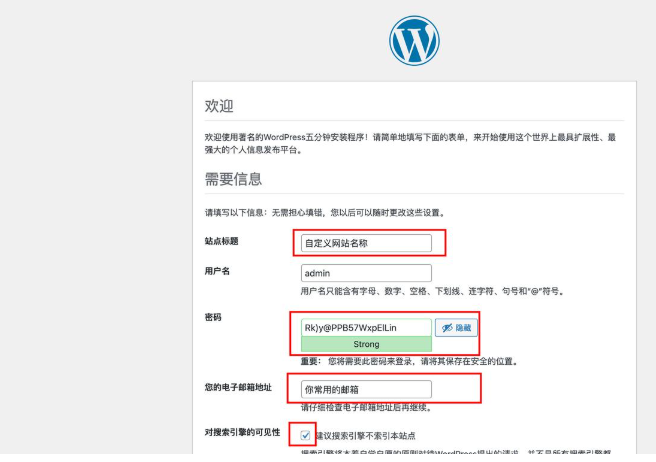656x462 pixels.
Task: Focus the username field containing admin
Action: [x=366, y=273]
